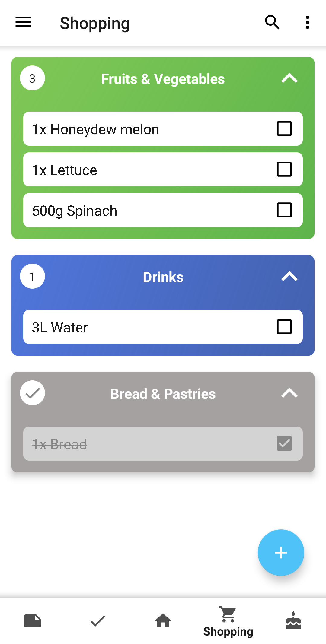Open the birthday cake tab
Viewport: 326px width, 644px height.
(293, 621)
